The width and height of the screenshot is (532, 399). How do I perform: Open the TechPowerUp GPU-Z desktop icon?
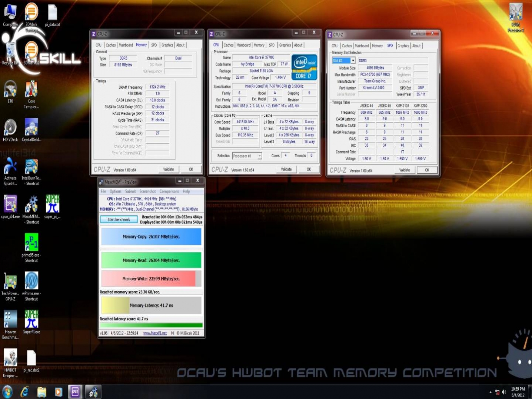tap(10, 287)
